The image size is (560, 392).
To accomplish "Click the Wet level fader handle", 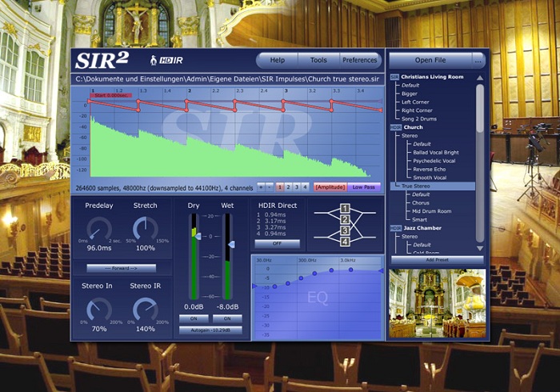I will (231, 245).
